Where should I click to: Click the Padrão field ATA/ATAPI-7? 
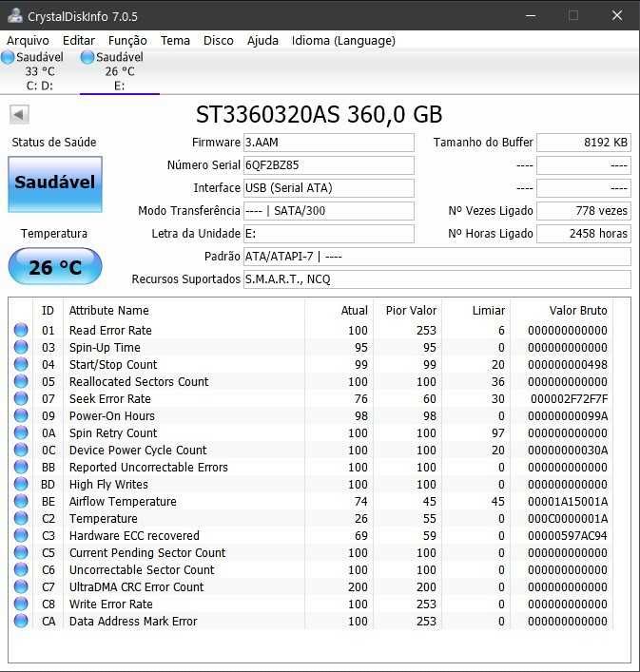click(x=437, y=257)
